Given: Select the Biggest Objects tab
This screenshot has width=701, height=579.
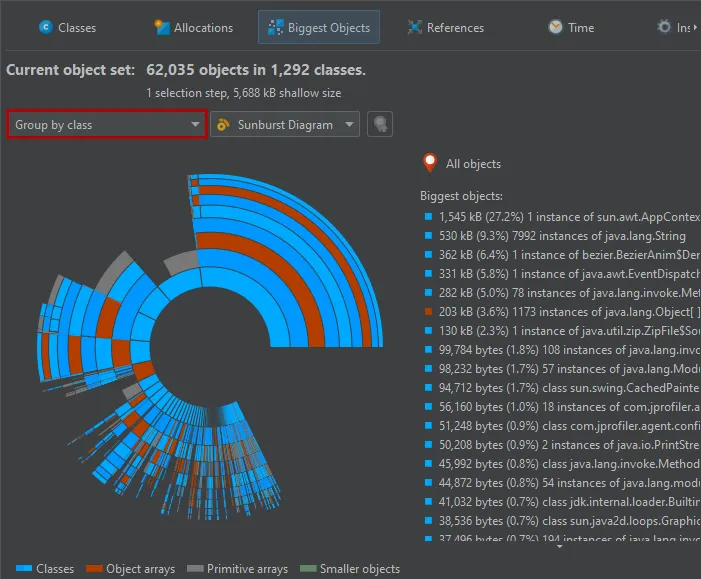Looking at the screenshot, I should click(319, 27).
